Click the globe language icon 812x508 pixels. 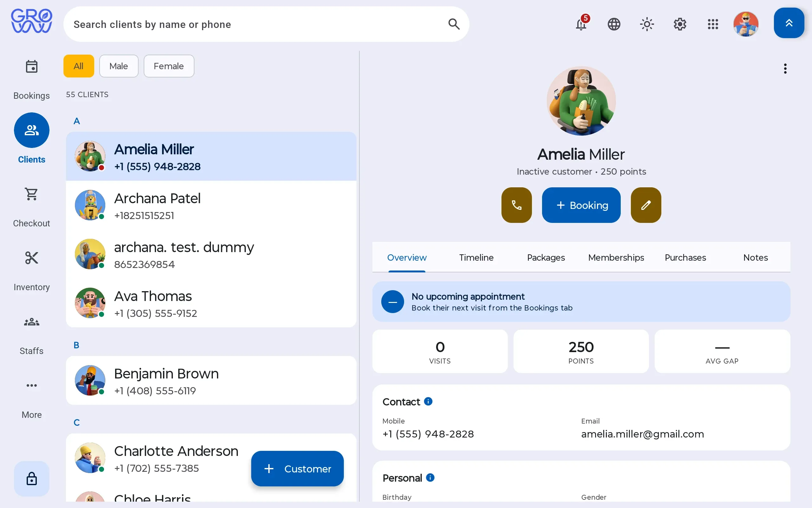tap(614, 24)
